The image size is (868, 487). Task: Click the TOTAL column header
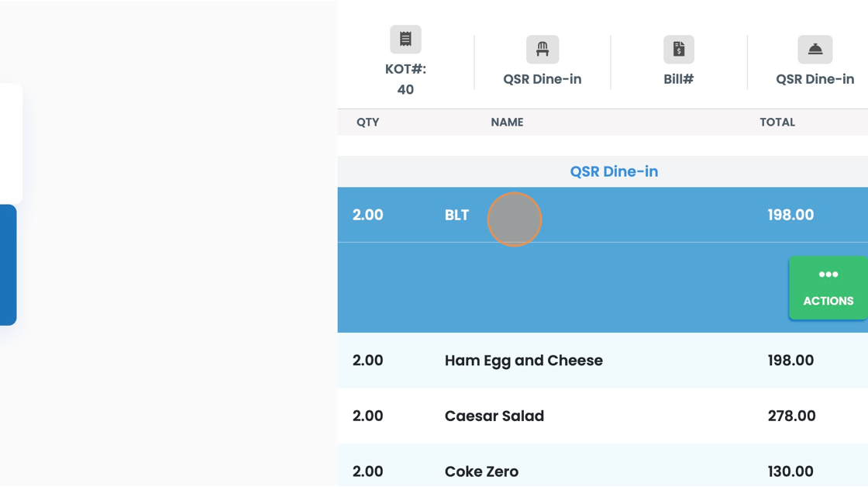777,123
